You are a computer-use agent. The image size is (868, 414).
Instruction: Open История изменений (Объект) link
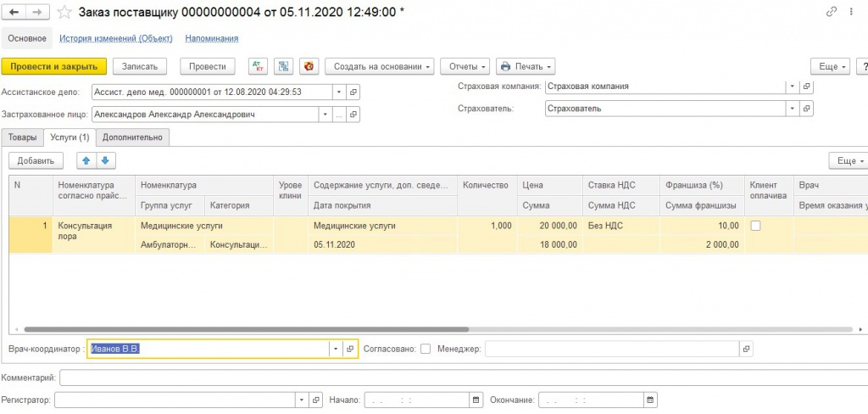click(x=115, y=38)
